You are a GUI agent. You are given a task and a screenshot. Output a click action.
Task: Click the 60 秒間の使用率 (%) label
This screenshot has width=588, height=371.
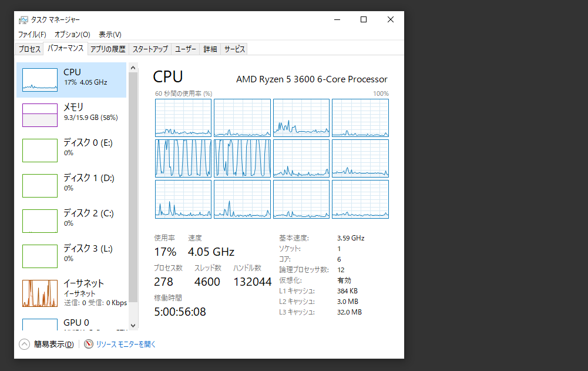(183, 93)
